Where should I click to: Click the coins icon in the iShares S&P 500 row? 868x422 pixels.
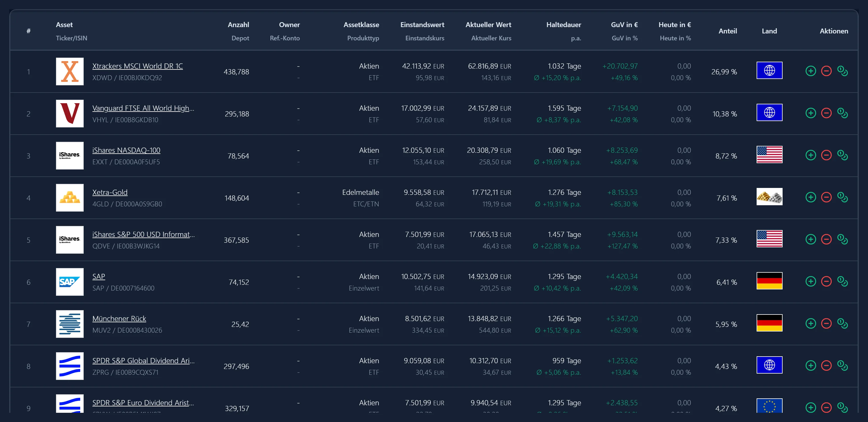click(842, 239)
